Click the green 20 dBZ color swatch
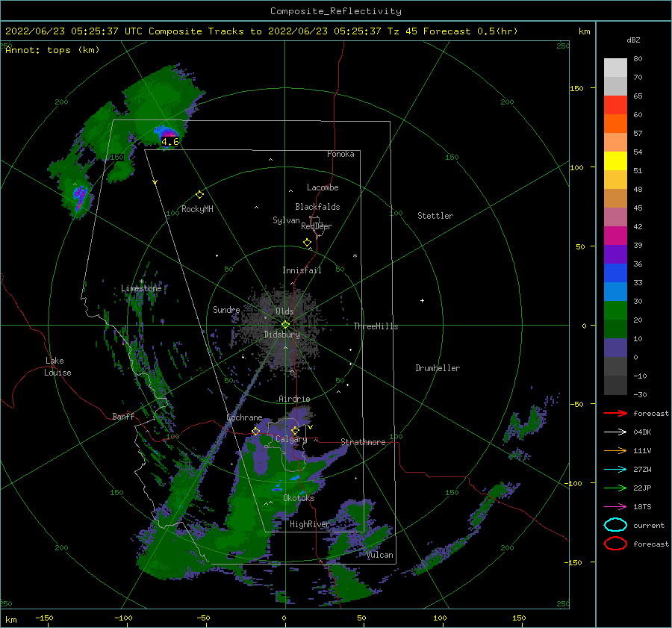The image size is (672, 628). [x=615, y=311]
